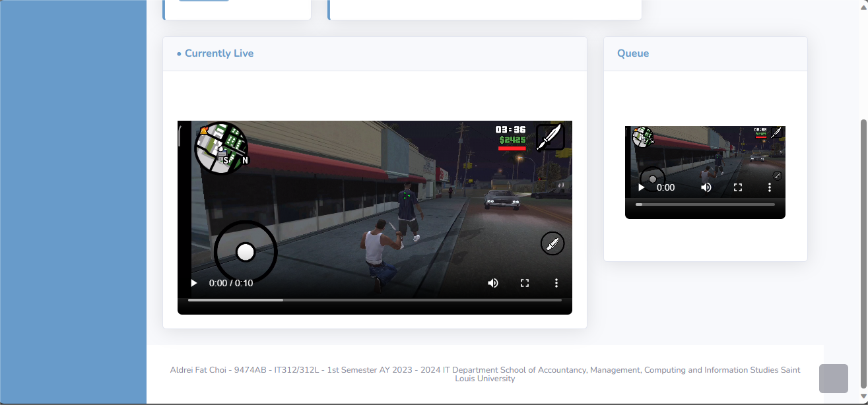Click the Queue video 0:00 time display
Image resolution: width=868 pixels, height=405 pixels.
click(665, 187)
